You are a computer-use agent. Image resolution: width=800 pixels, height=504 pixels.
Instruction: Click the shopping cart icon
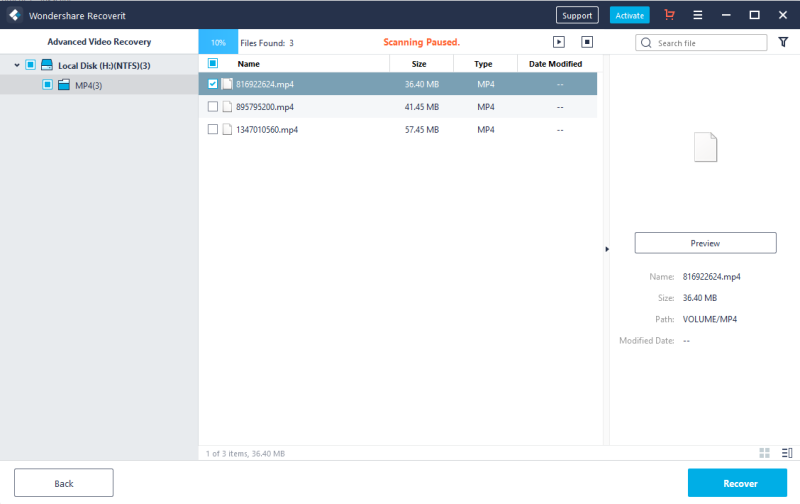tap(669, 15)
